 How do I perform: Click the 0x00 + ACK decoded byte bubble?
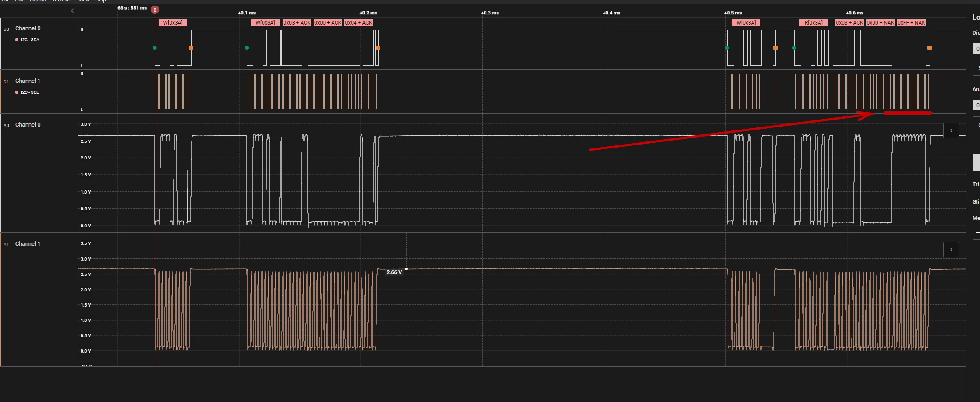[x=328, y=23]
